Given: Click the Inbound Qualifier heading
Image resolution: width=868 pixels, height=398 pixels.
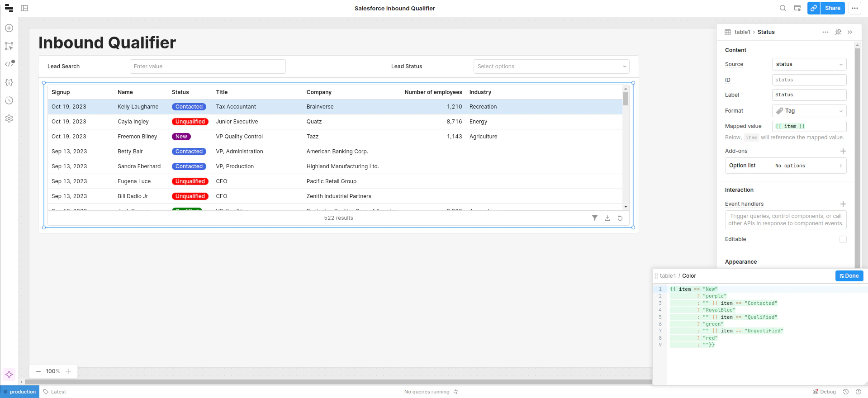Looking at the screenshot, I should [x=107, y=43].
